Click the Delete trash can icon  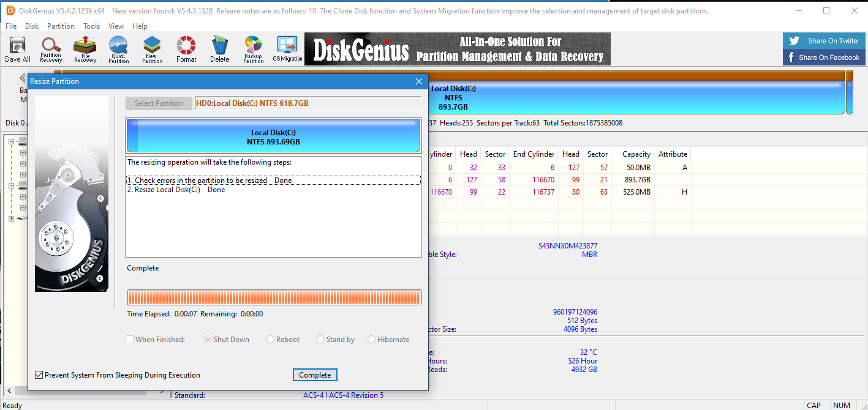pos(219,49)
